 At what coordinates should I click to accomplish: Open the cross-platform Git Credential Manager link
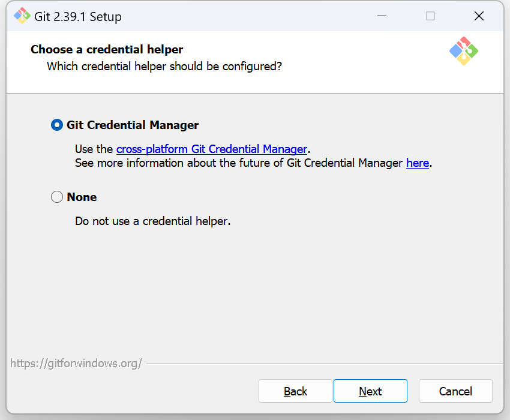[212, 149]
